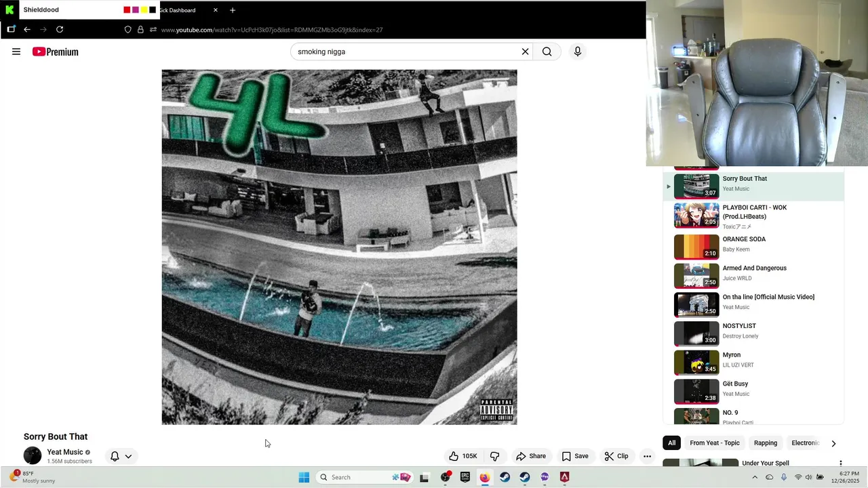Open more actions three-dot menu

(647, 456)
